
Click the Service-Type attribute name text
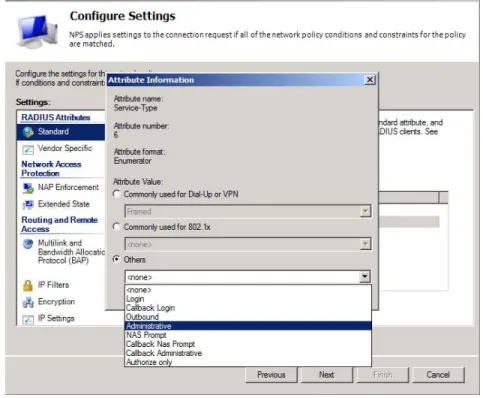[135, 108]
